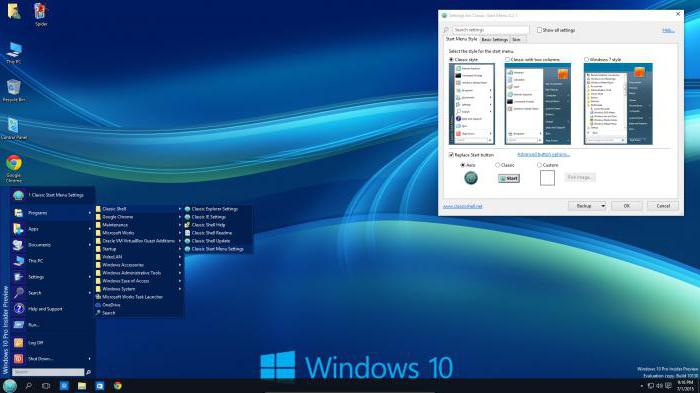
Task: Open File Explorer from the taskbar
Action: pos(82,386)
